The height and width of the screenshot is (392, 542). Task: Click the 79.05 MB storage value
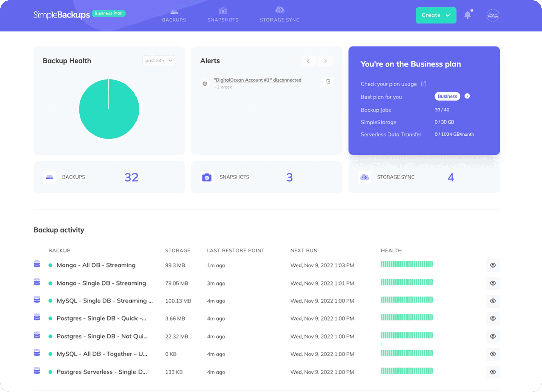click(x=177, y=283)
